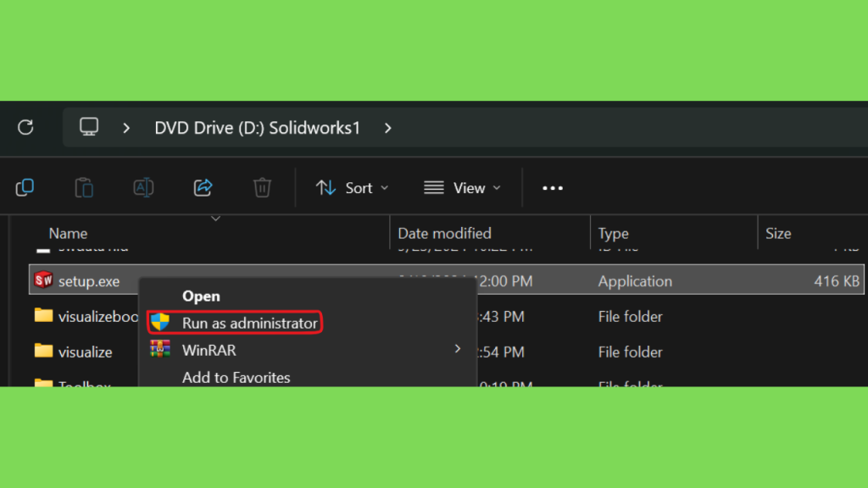Open the See more three-dots menu

click(553, 188)
